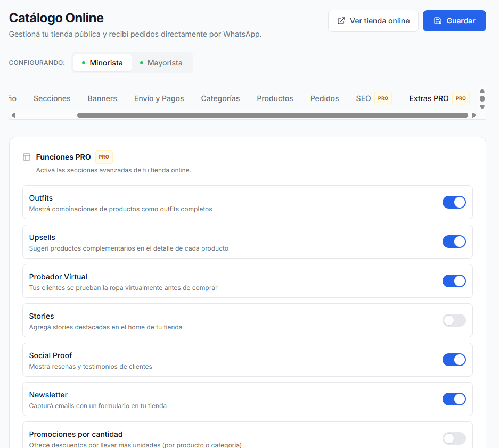Screen dimensions: 499x448
Task: Click the PRO badge next to Funciones PRO
Action: click(x=104, y=157)
